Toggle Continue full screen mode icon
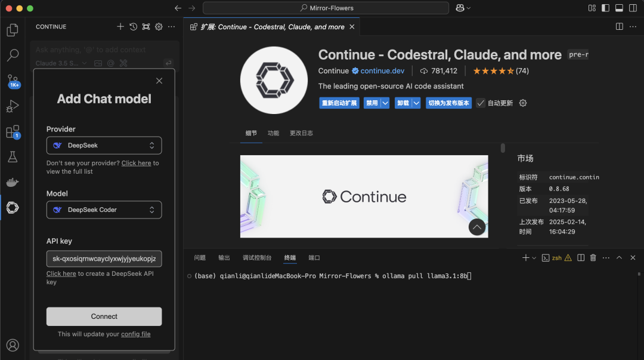Viewport: 644px width, 360px height. pos(146,27)
